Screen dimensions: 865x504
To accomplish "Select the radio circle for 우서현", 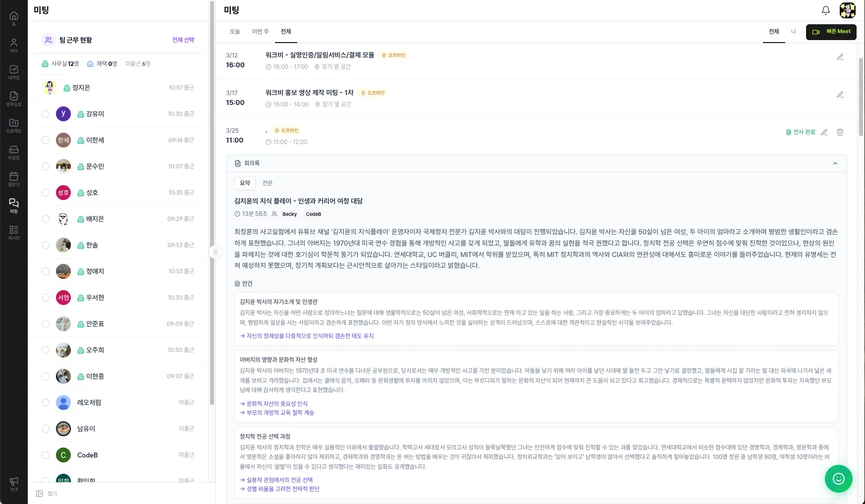I will pyautogui.click(x=46, y=298).
